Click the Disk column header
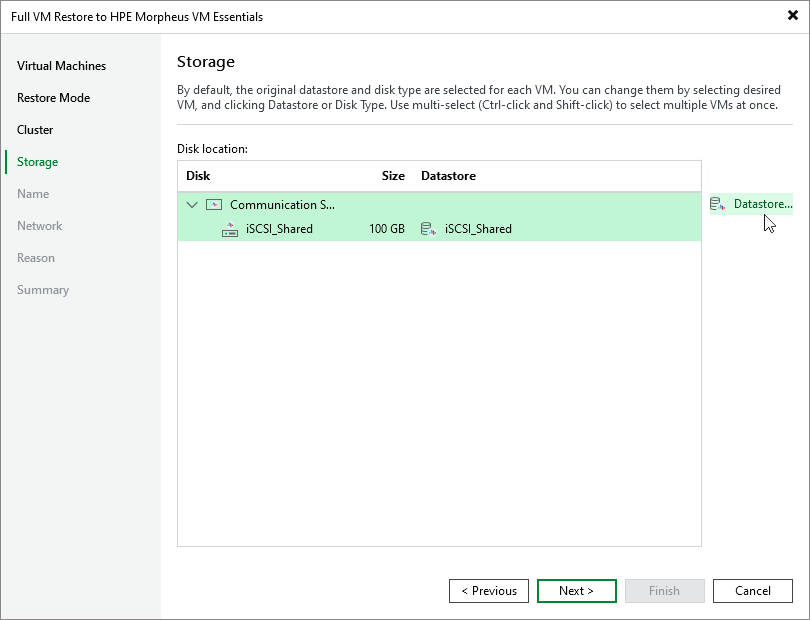 pos(197,176)
